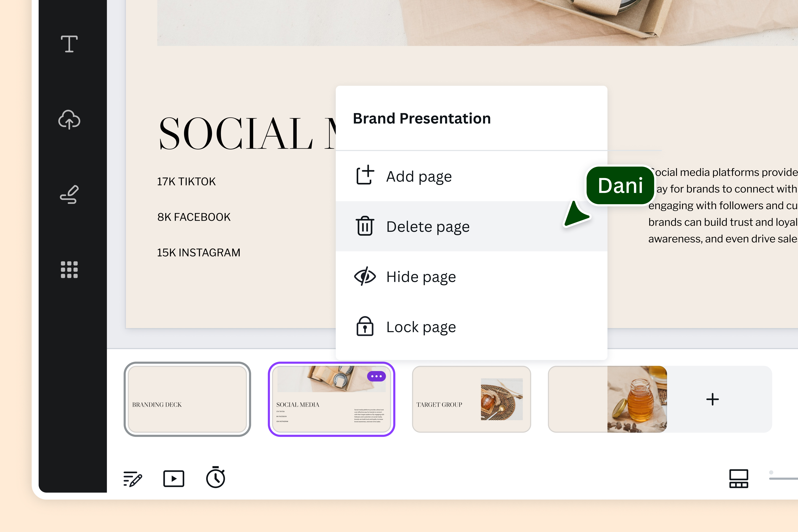This screenshot has width=798, height=532.
Task: Select the Text tool in the sidebar
Action: coord(69,44)
